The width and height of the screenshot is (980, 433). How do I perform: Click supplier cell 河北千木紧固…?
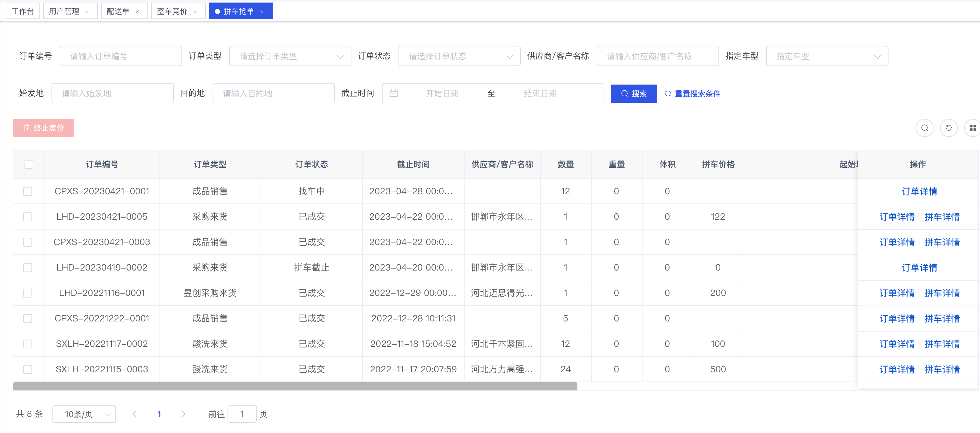coord(502,344)
